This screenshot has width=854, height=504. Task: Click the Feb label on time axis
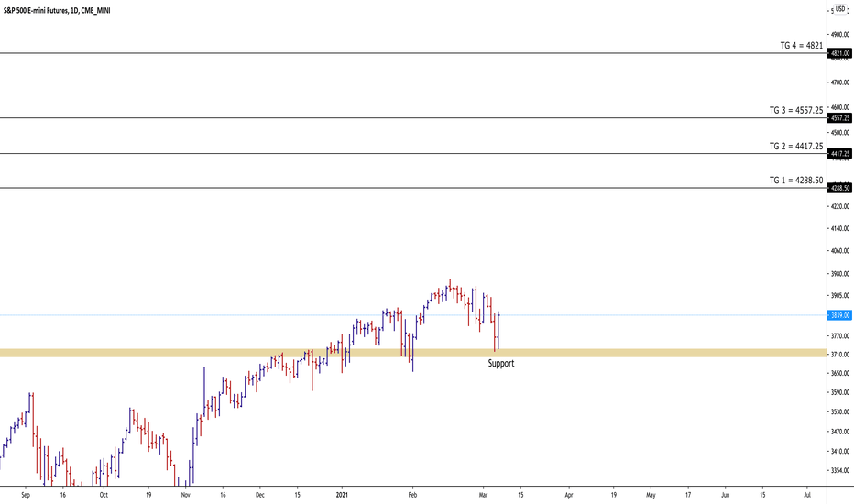point(412,495)
